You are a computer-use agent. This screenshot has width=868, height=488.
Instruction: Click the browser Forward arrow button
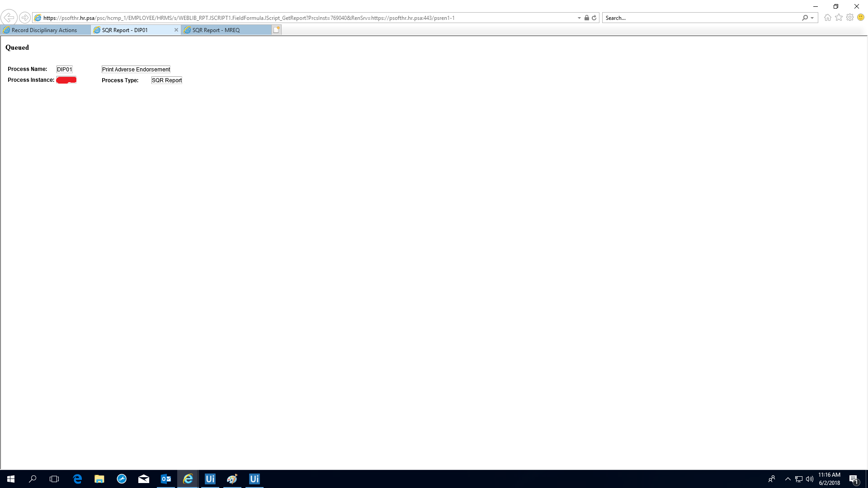click(25, 18)
